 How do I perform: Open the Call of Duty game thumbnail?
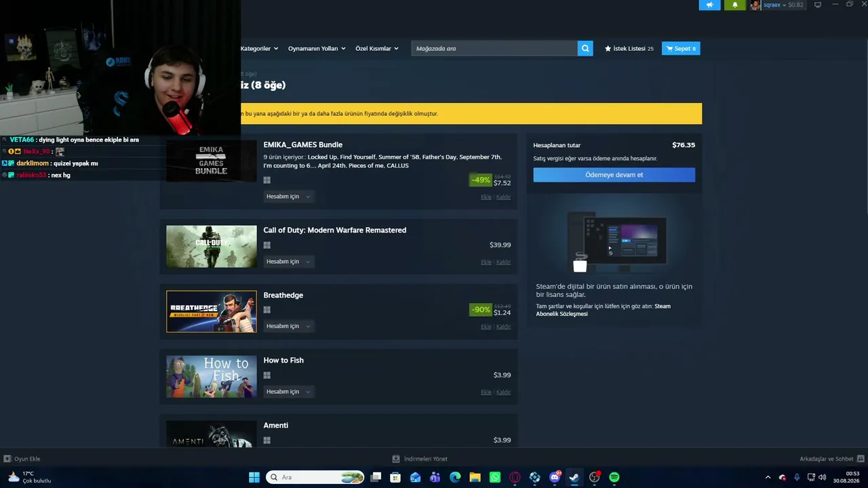(212, 247)
